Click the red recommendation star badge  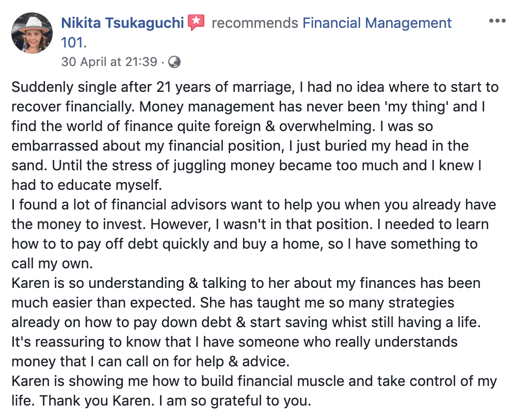point(196,22)
